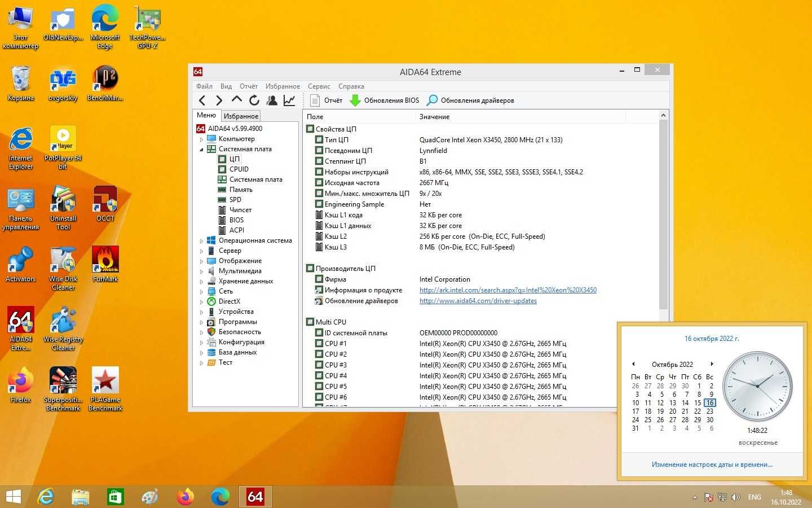Image resolution: width=812 pixels, height=508 pixels.
Task: Click the scrollbar up arrow in details pane
Action: (663, 115)
